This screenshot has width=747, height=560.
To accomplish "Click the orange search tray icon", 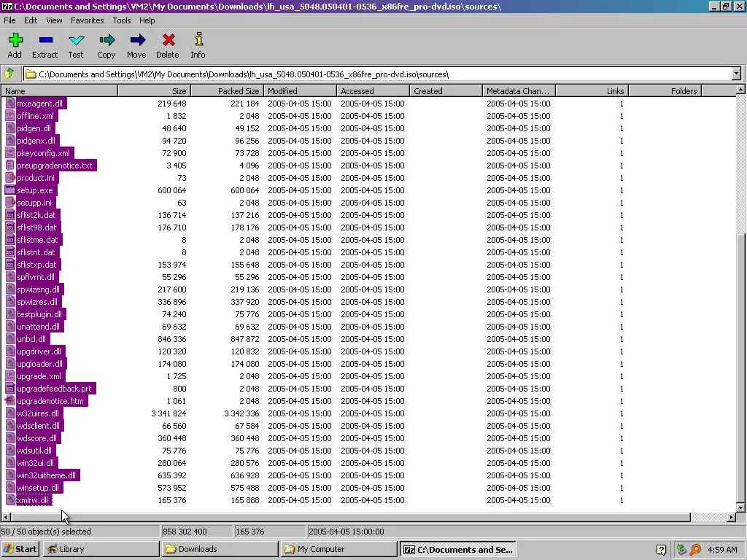I will 695,550.
